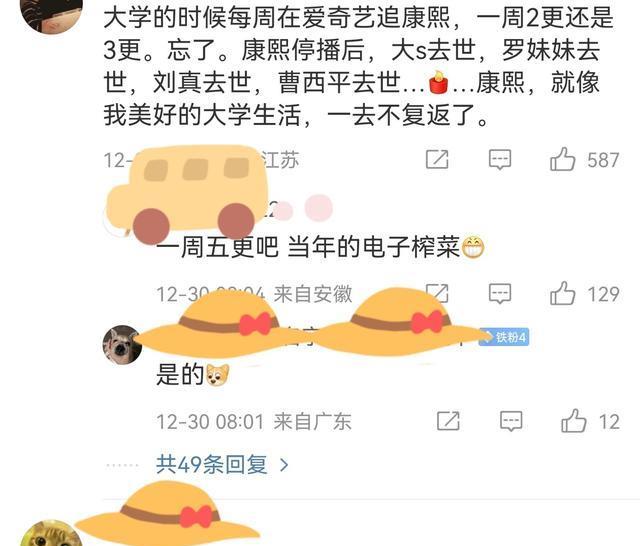Like the 一周五更吧 reply
Screen dimensions: 640x546
(x=562, y=293)
